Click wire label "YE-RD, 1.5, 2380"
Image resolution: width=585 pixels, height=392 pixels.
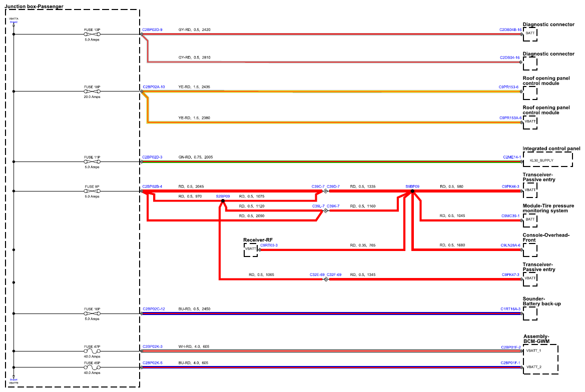194,118
